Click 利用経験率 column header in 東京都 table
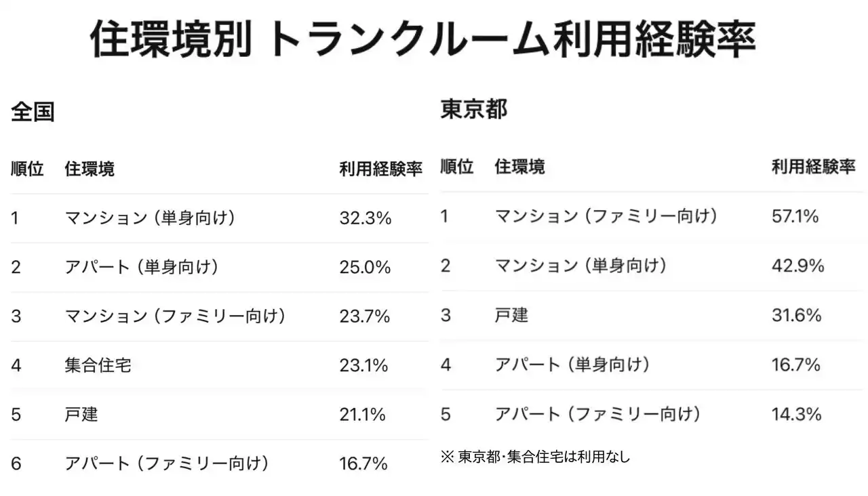This screenshot has height=496, width=868. click(813, 166)
